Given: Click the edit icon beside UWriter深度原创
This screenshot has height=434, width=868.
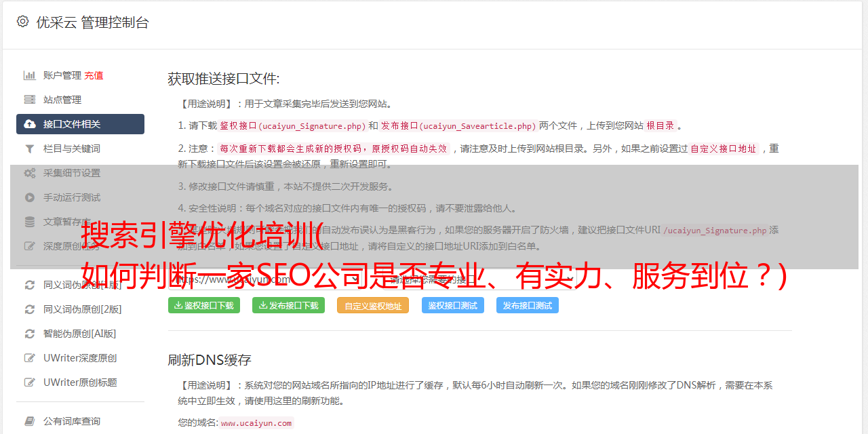Looking at the screenshot, I should click(x=30, y=358).
